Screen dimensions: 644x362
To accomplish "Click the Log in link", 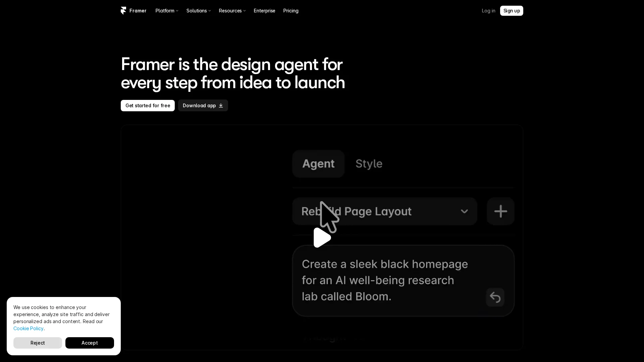I will click(x=488, y=11).
